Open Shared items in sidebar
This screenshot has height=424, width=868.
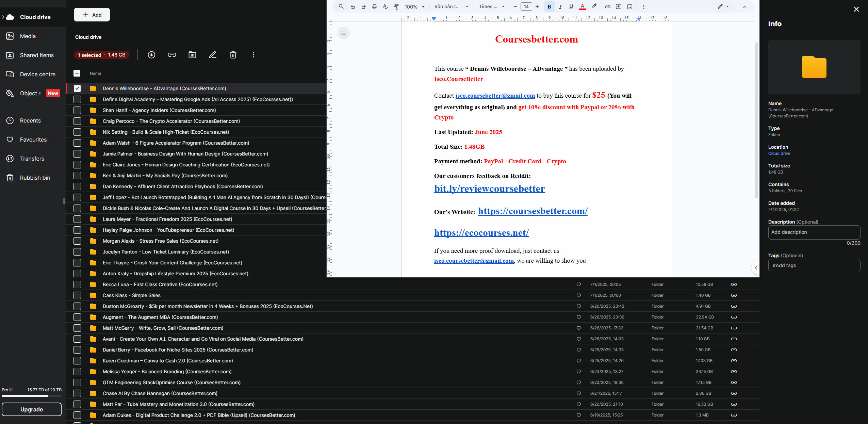point(37,55)
